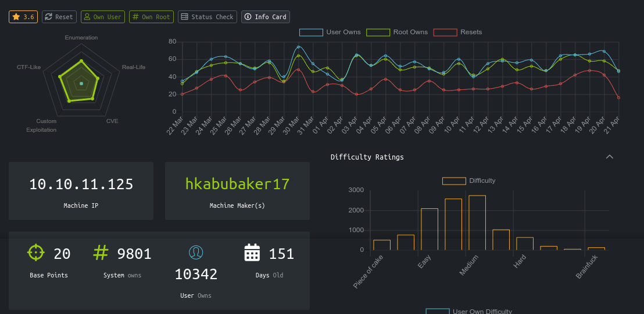Toggle the Root Owns legend series

397,32
